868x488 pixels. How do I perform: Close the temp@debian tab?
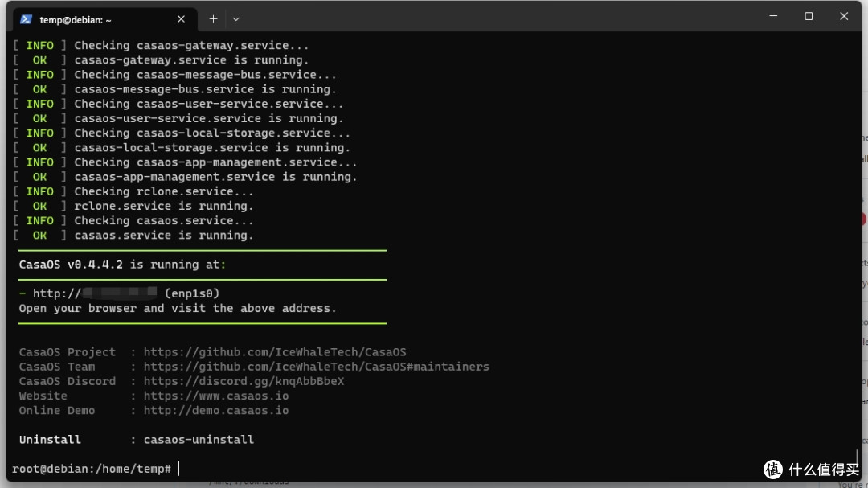[x=181, y=18]
